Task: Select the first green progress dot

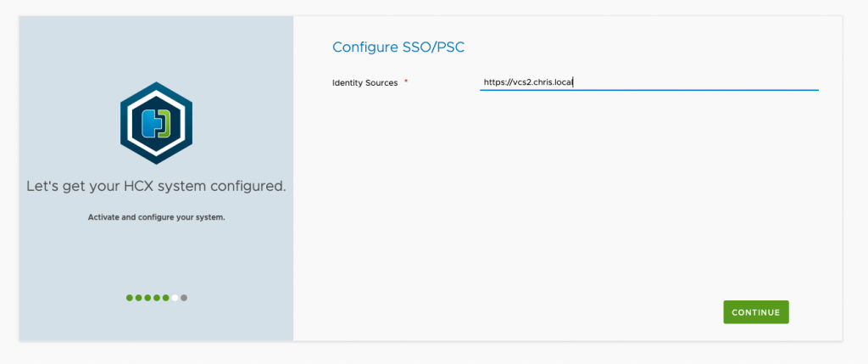Action: click(x=130, y=298)
